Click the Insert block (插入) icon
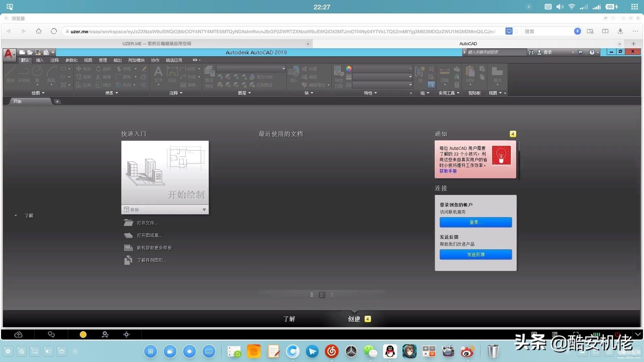The image size is (644, 362). [294, 74]
